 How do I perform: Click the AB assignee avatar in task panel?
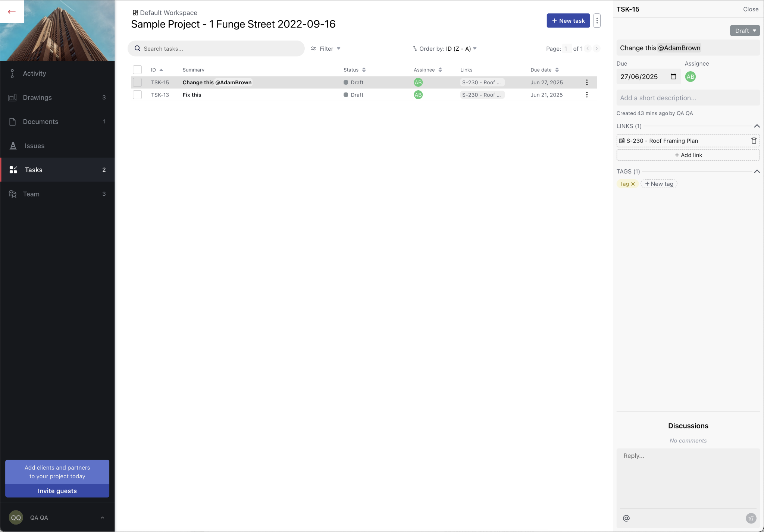(x=690, y=77)
